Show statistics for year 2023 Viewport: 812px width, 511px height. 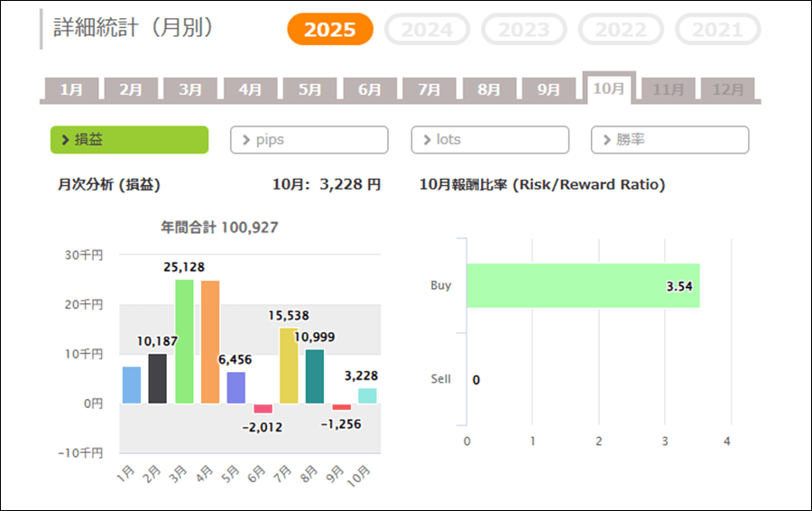(523, 30)
